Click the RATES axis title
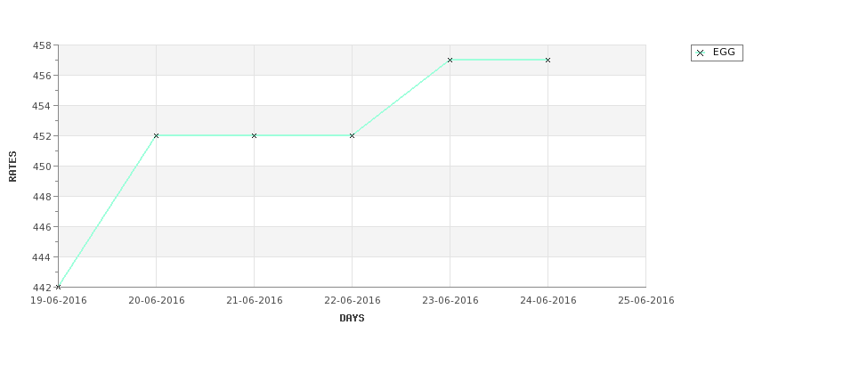Screen dimensions: 868x382 click(x=12, y=167)
